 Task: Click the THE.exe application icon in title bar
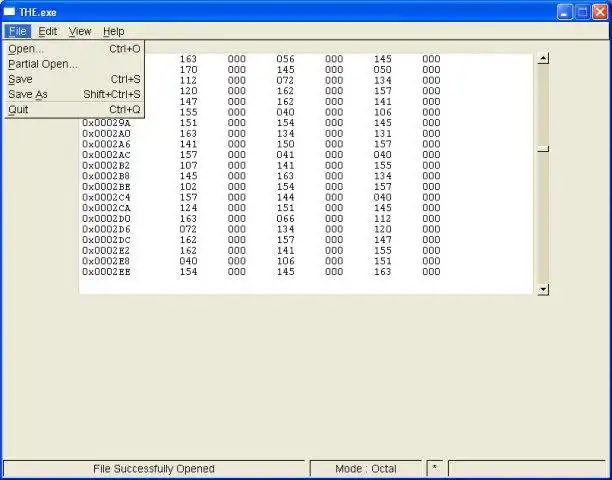pyautogui.click(x=9, y=12)
